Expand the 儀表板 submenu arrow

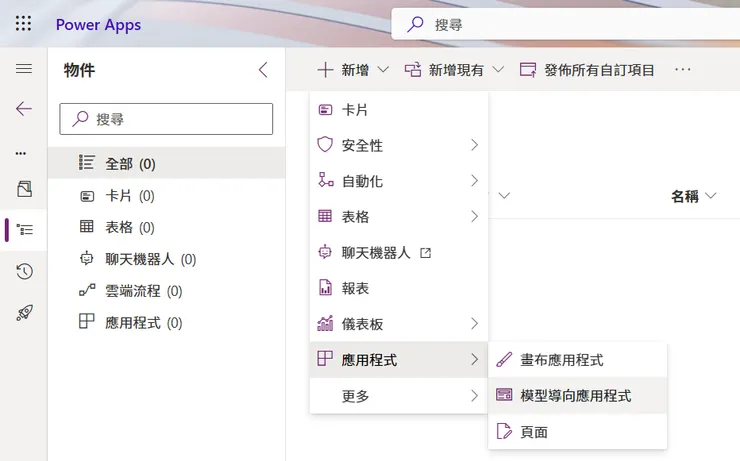click(x=474, y=324)
